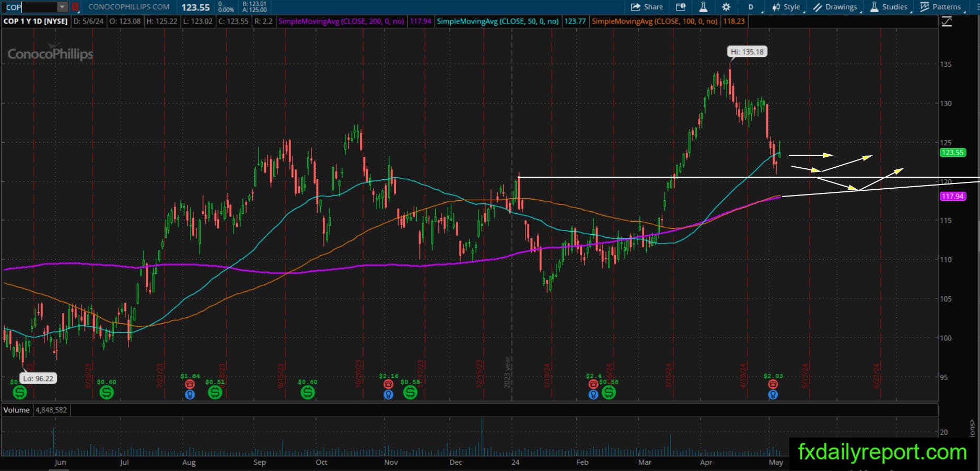
Task: Open Edit Studies via the standalone flask icon
Action: point(703,7)
